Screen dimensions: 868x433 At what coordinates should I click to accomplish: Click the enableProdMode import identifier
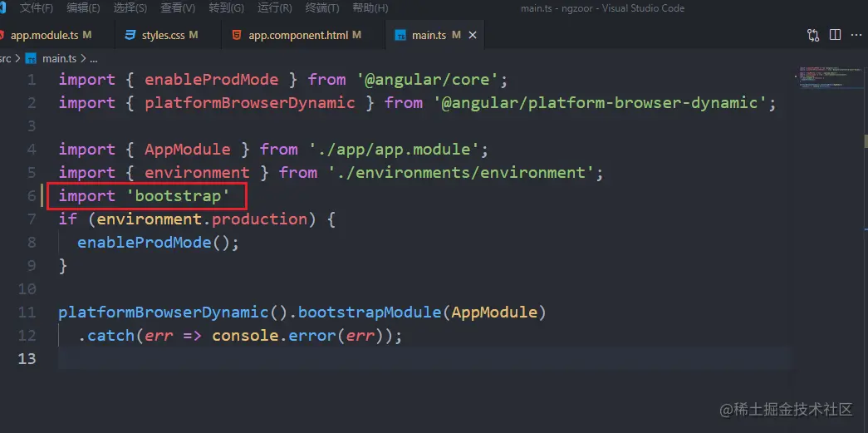pyautogui.click(x=212, y=80)
